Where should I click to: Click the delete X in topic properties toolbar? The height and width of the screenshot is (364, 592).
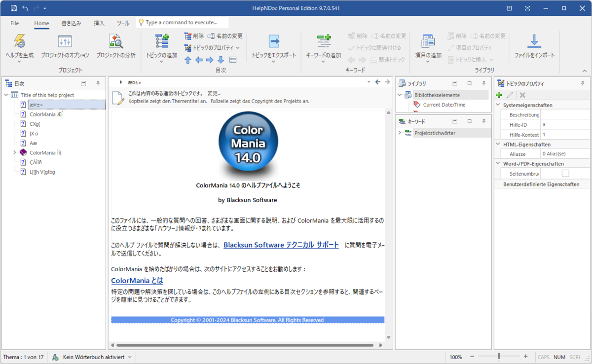point(522,95)
